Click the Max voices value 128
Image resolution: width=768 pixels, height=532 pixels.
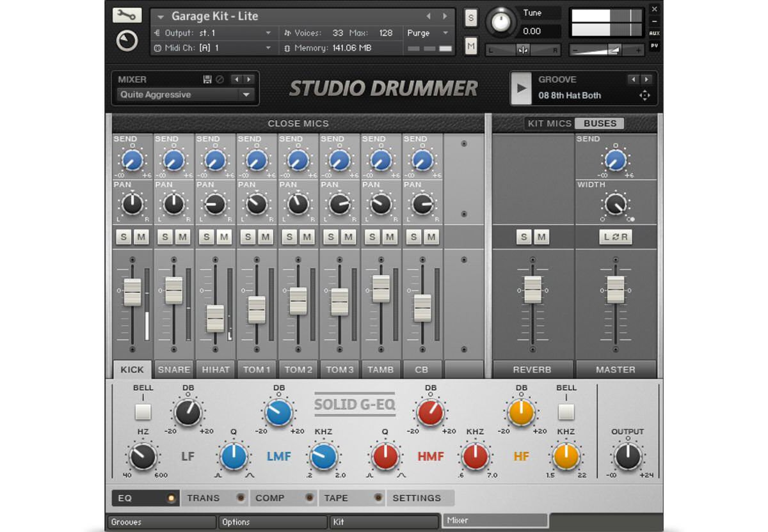[386, 33]
